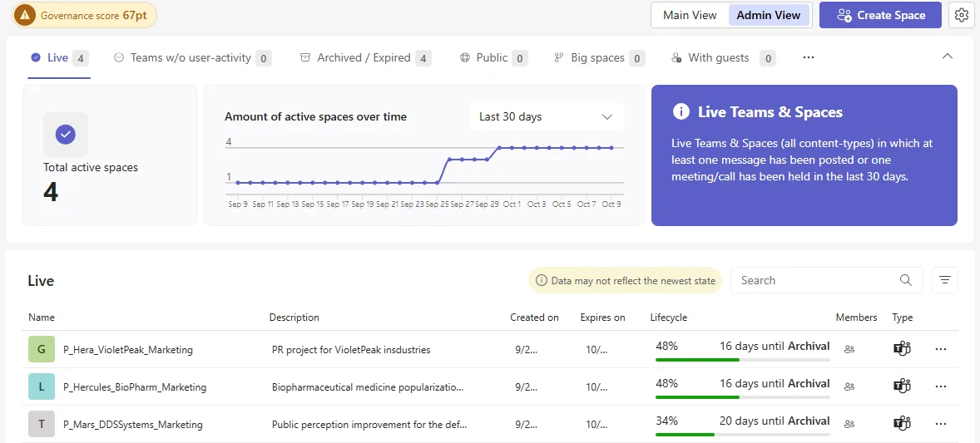
Task: Click the total active spaces checkmark icon
Action: [x=66, y=135]
